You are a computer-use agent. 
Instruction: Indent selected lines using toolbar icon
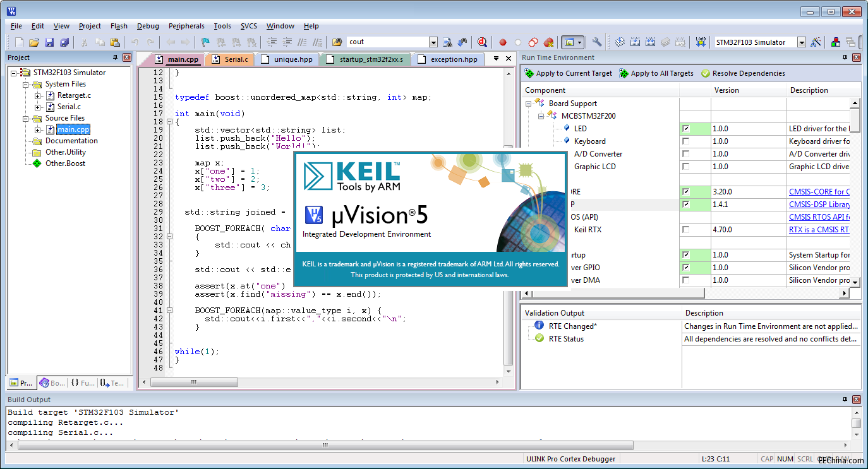click(272, 42)
